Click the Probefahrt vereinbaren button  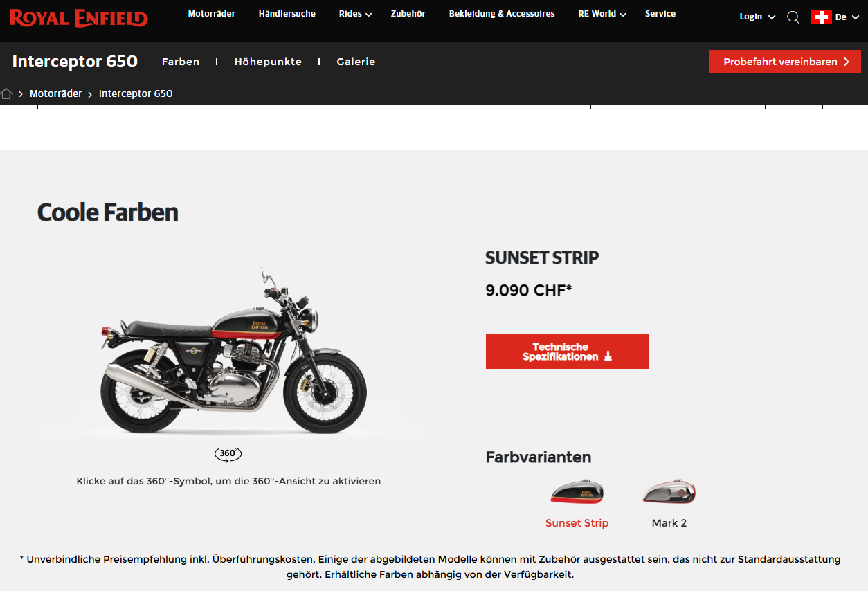pyautogui.click(x=785, y=62)
